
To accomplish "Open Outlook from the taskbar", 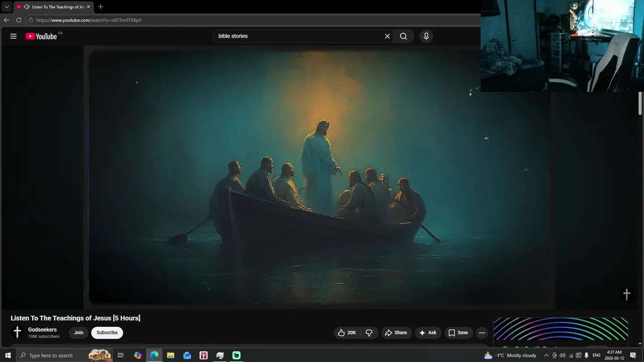I will click(x=187, y=355).
